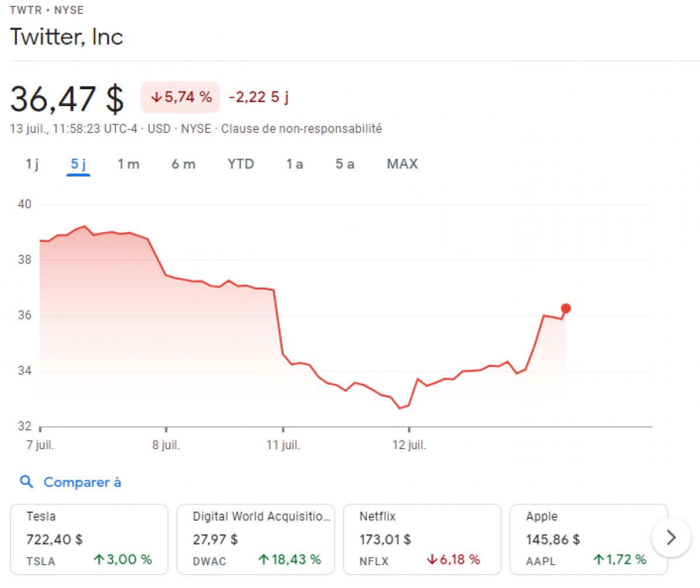Click the next arrow in comparison carousel
The width and height of the screenshot is (700, 588).
click(671, 537)
